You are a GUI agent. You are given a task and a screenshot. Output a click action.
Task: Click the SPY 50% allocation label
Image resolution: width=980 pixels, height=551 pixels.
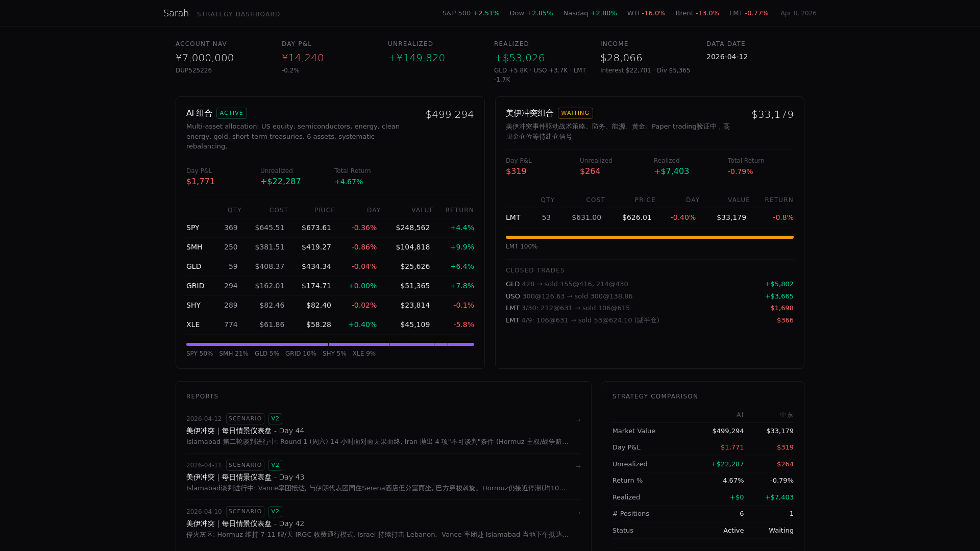pos(200,354)
